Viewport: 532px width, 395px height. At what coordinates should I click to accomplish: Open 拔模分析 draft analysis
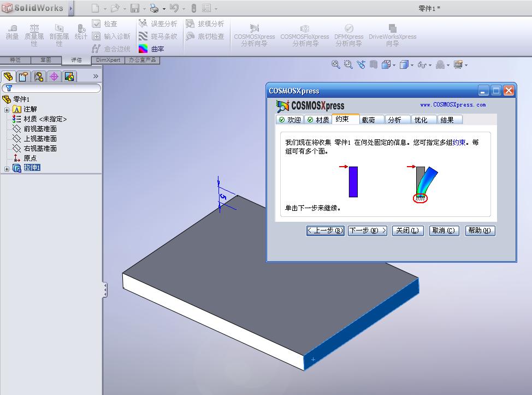(x=205, y=23)
